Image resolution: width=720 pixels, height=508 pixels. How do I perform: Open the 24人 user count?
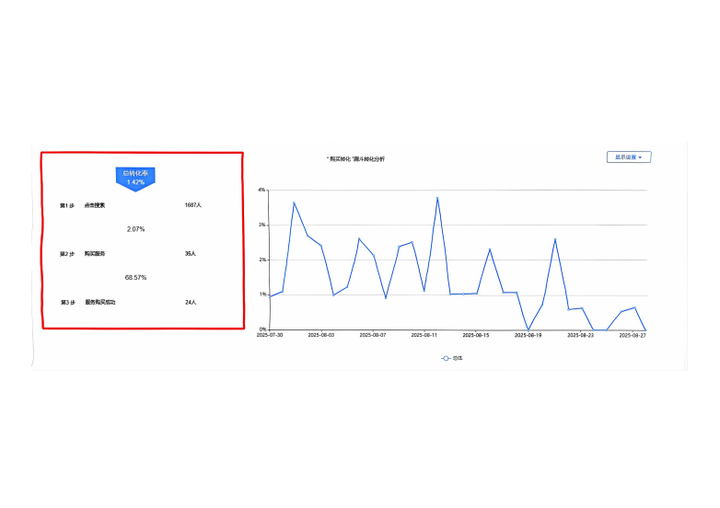190,302
